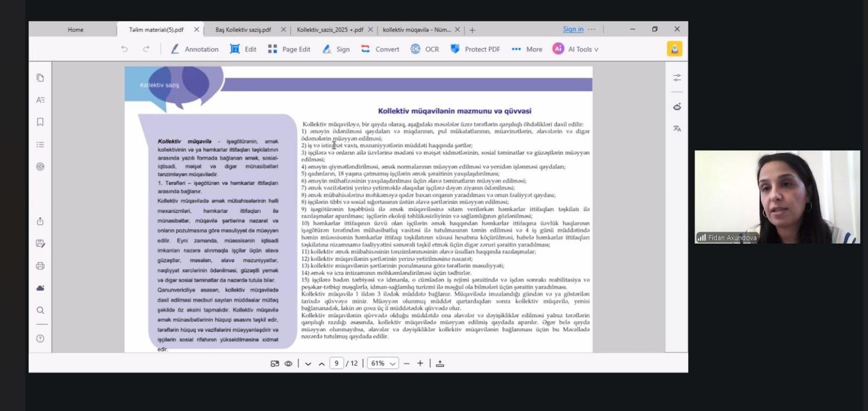The width and height of the screenshot is (868, 411).
Task: Click the Sign in link
Action: [x=573, y=29]
